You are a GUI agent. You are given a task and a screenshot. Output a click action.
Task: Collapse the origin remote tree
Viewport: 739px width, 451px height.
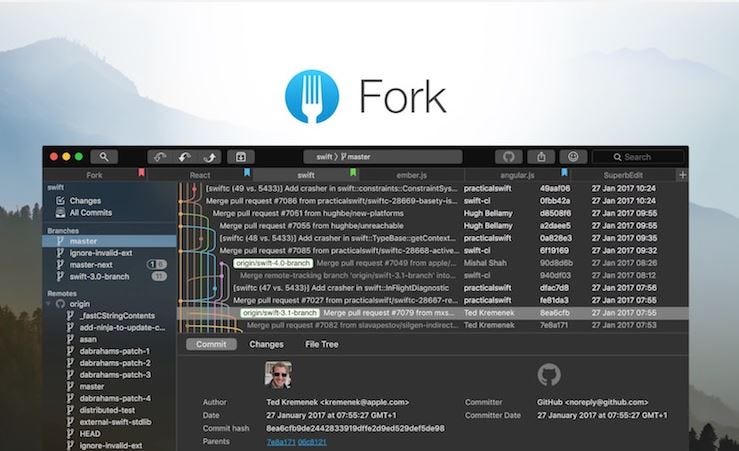(x=49, y=304)
